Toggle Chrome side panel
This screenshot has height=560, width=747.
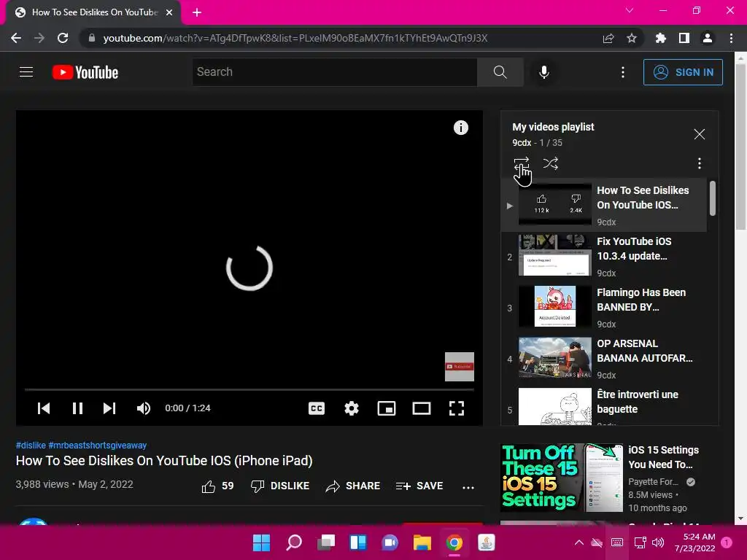(684, 38)
